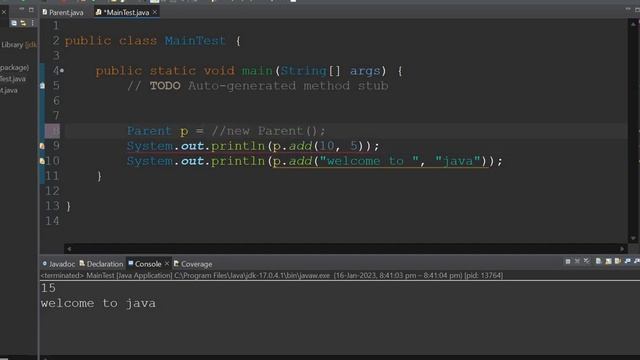Toggle Link with Editor in Package Explorer

[x=23, y=23]
